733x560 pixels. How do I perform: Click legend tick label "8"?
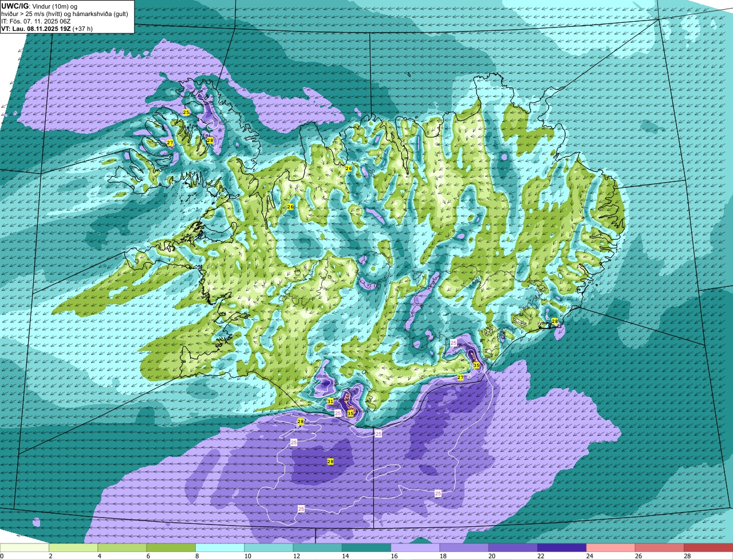pos(197,556)
